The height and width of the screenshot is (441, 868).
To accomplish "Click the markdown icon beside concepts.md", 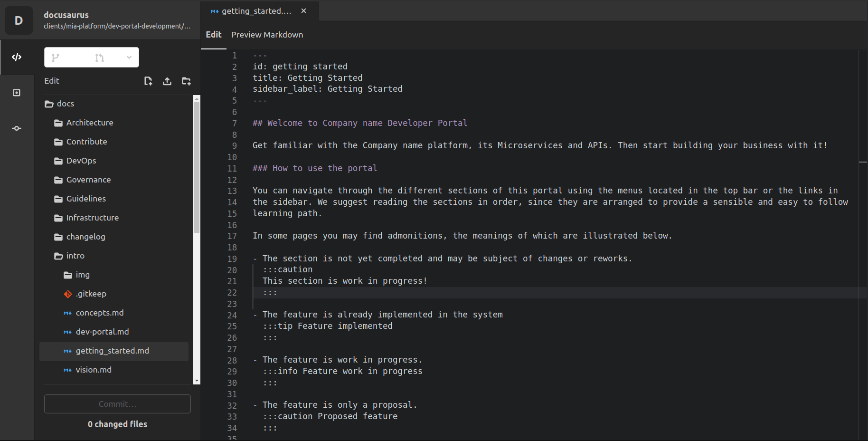I will 67,313.
